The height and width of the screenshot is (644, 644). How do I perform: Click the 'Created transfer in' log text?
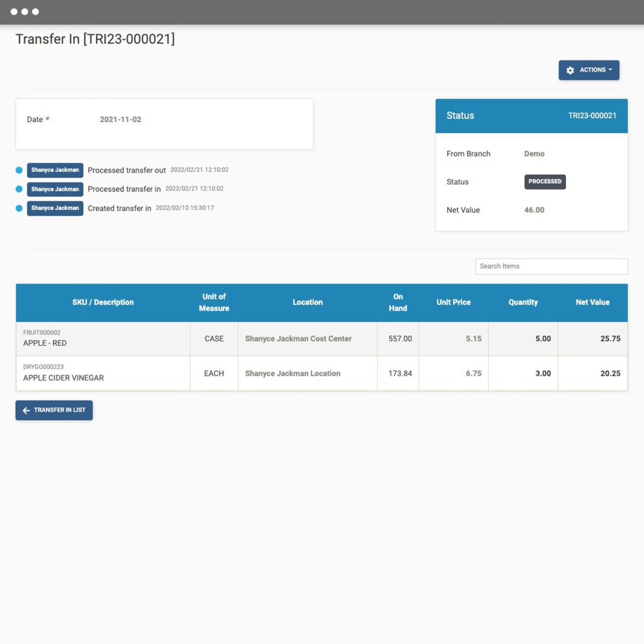(119, 208)
